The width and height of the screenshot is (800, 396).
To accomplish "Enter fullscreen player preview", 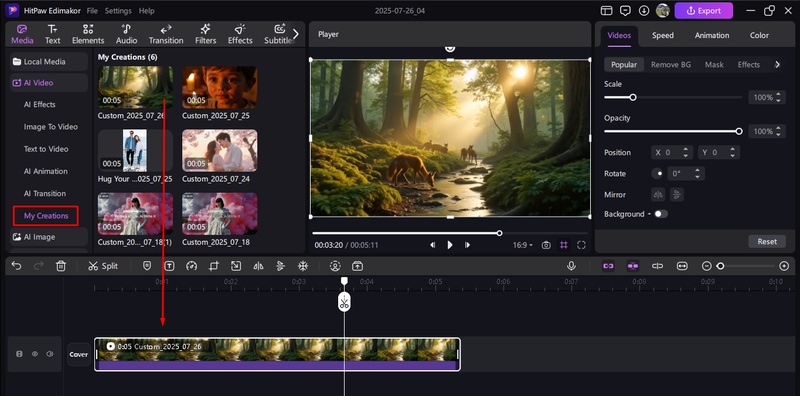I will point(581,245).
